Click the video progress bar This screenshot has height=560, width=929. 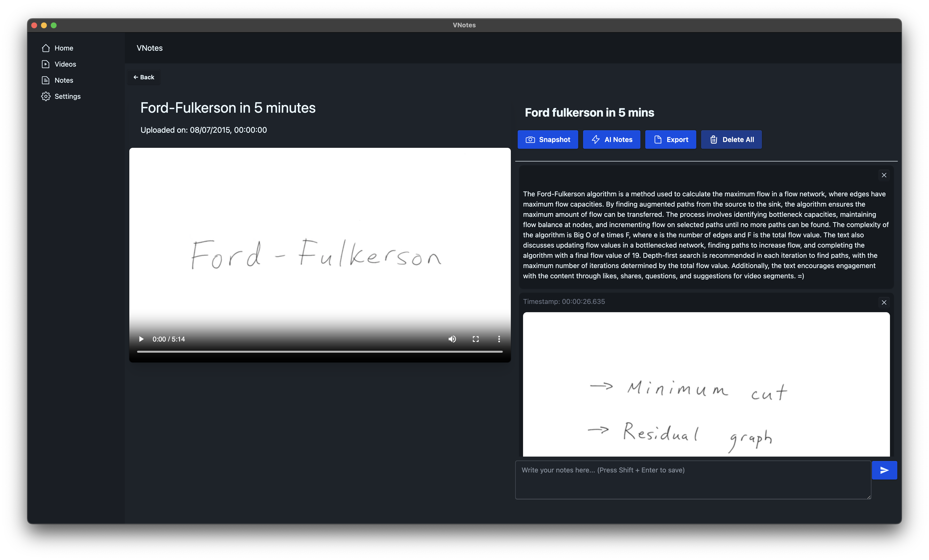(319, 351)
